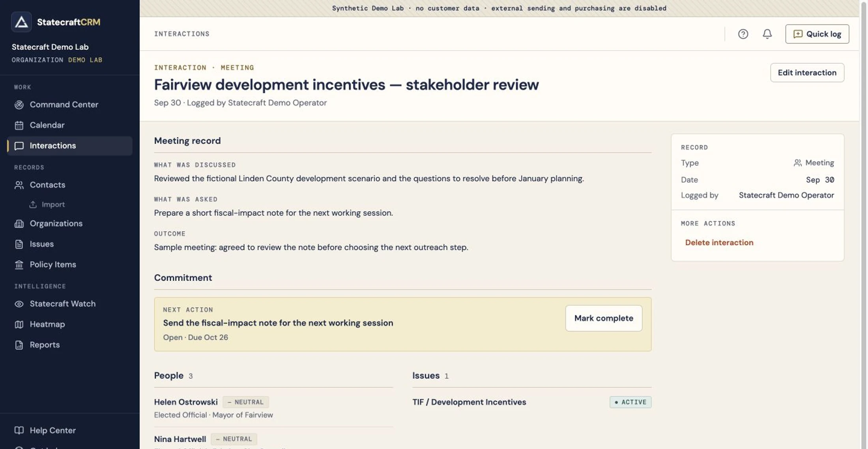Click the Calendar sidebar icon
The image size is (868, 449).
(19, 125)
